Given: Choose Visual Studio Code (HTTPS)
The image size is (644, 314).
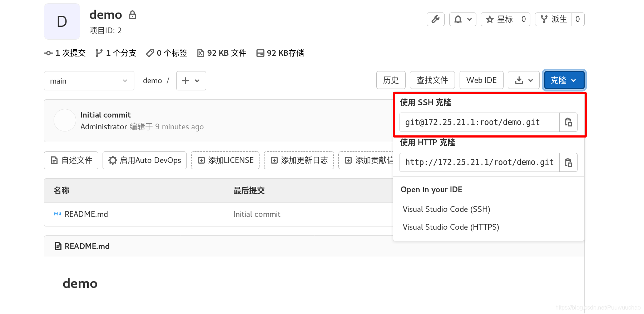Looking at the screenshot, I should [x=451, y=227].
